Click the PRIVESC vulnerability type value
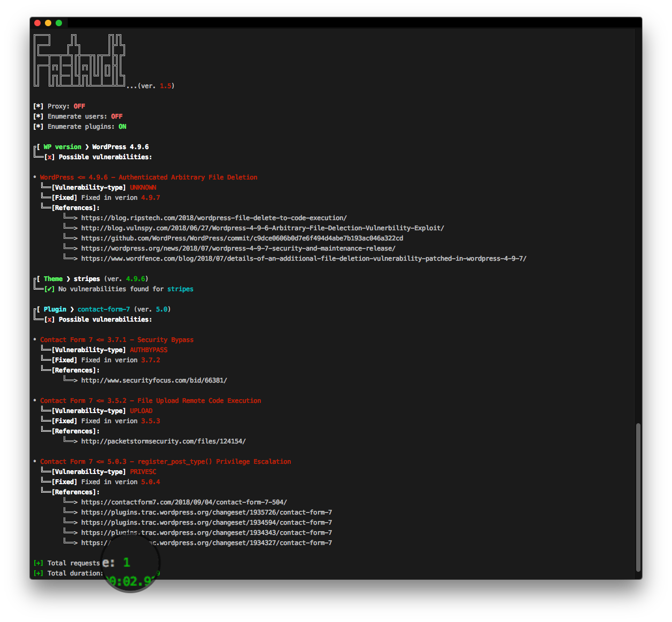 143,472
